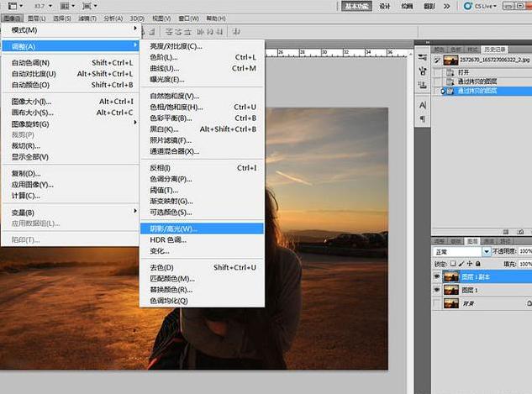Hide the 图层 1 layer via its eye
The image size is (532, 394).
437,290
